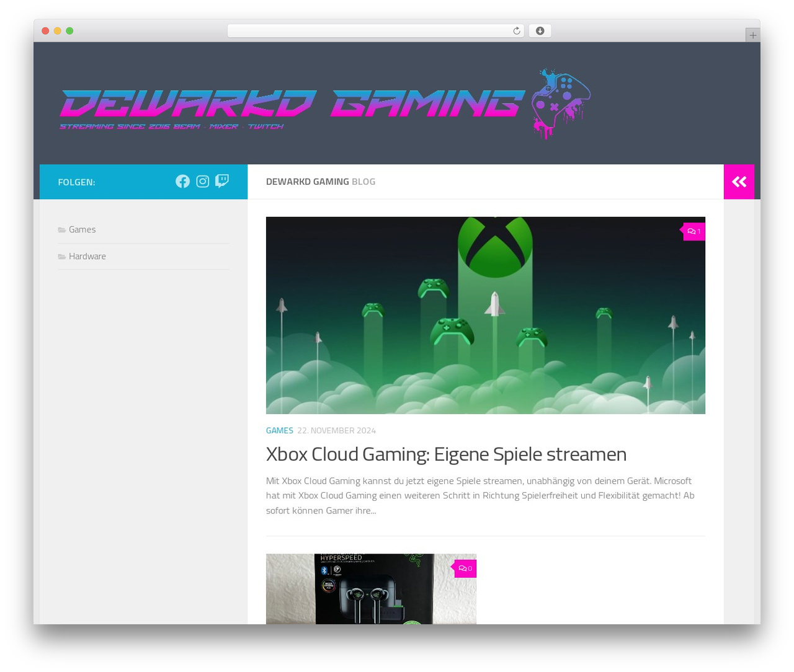This screenshot has width=794, height=672.
Task: Click the Dewarkd Gaming header logo
Action: click(325, 104)
